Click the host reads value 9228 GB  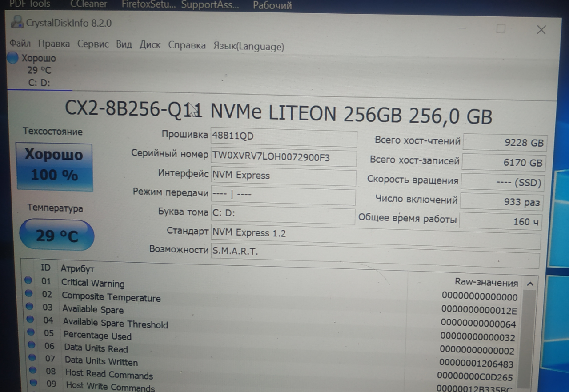(505, 143)
